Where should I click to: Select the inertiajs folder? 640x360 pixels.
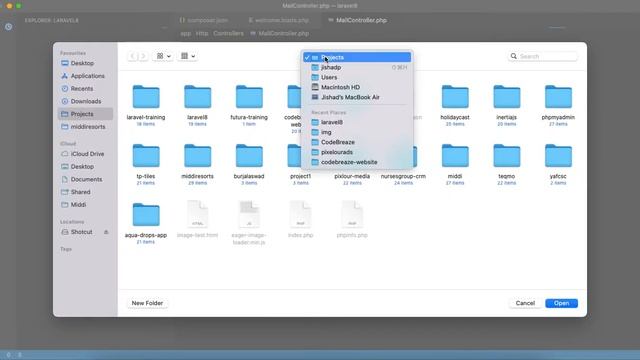tap(507, 97)
